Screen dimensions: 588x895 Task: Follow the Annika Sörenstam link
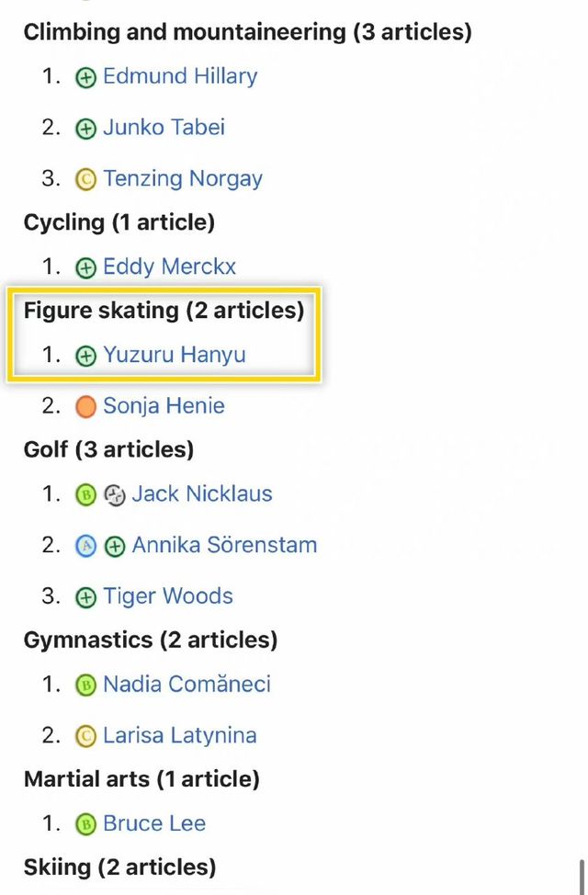pyautogui.click(x=224, y=545)
